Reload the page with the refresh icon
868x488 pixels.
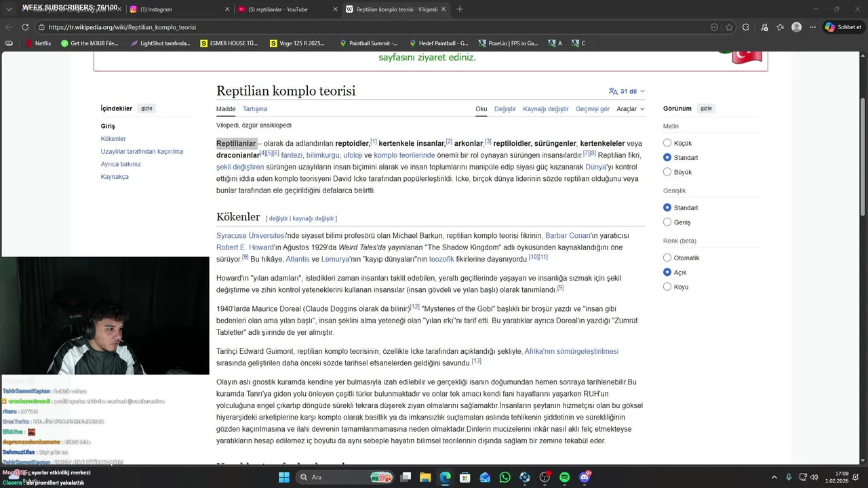(25, 27)
